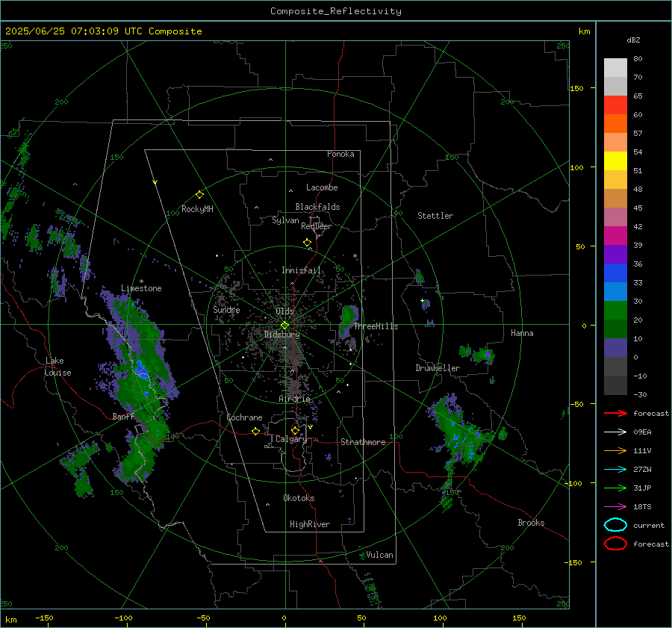The image size is (672, 628).
Task: Select the yellow diamond marker above Calgary
Action: [295, 430]
